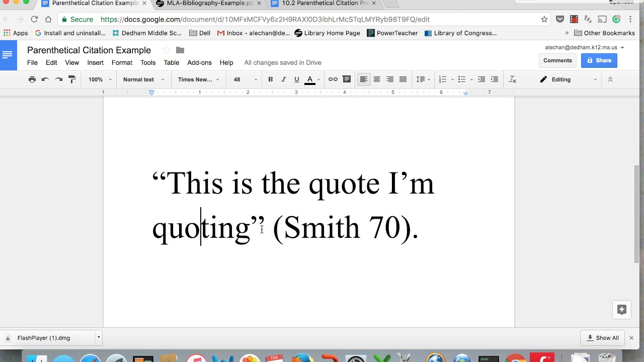Move document to a folder
Image resolution: width=644 pixels, height=362 pixels.
tap(180, 50)
